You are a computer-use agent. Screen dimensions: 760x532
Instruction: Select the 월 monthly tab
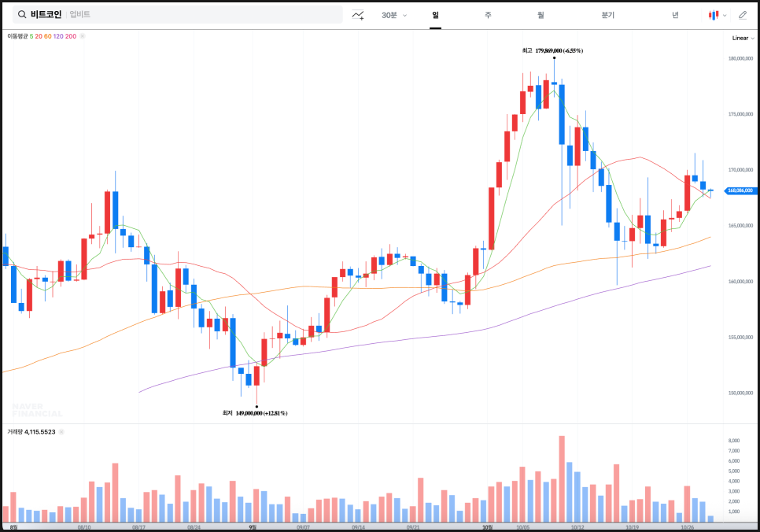pos(540,15)
